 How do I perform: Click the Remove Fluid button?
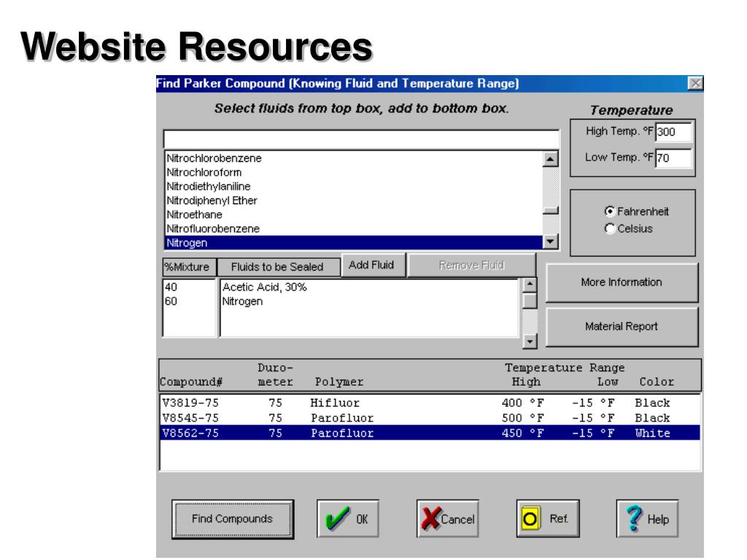(x=472, y=265)
